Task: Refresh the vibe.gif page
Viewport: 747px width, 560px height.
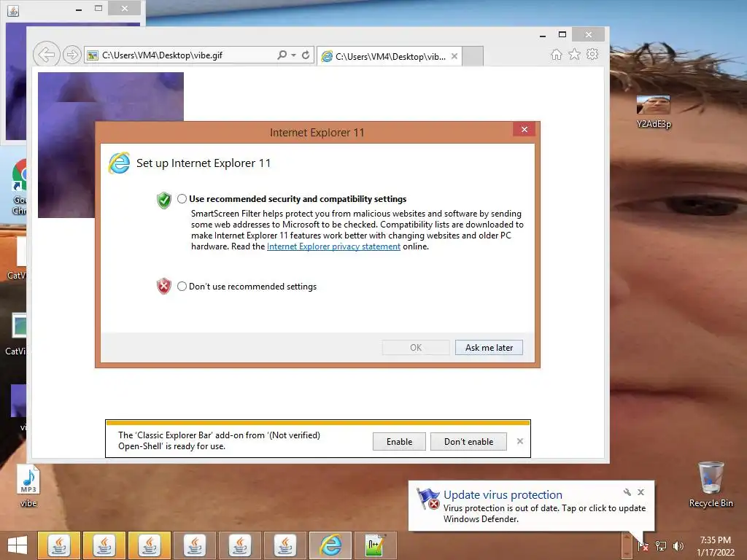Action: point(306,55)
